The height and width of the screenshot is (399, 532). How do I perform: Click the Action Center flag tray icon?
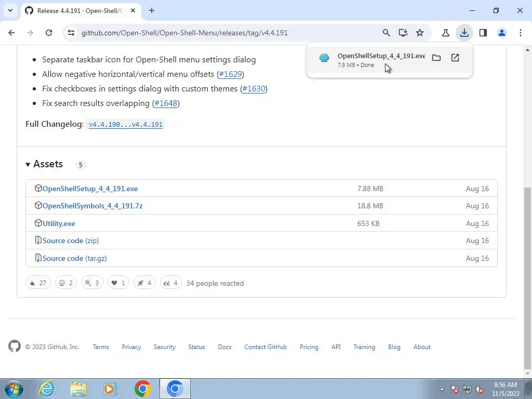[x=455, y=389]
